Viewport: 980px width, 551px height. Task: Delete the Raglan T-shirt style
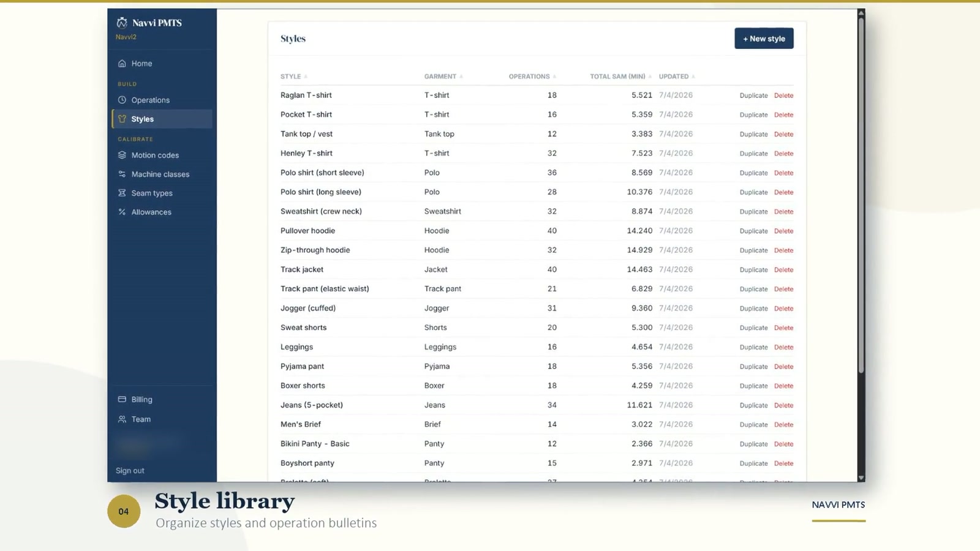point(783,96)
